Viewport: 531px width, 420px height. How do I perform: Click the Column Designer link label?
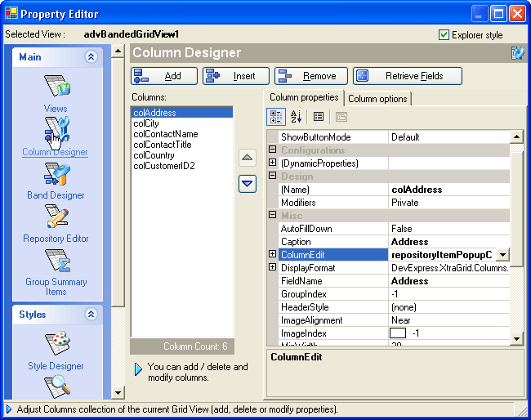pos(55,152)
